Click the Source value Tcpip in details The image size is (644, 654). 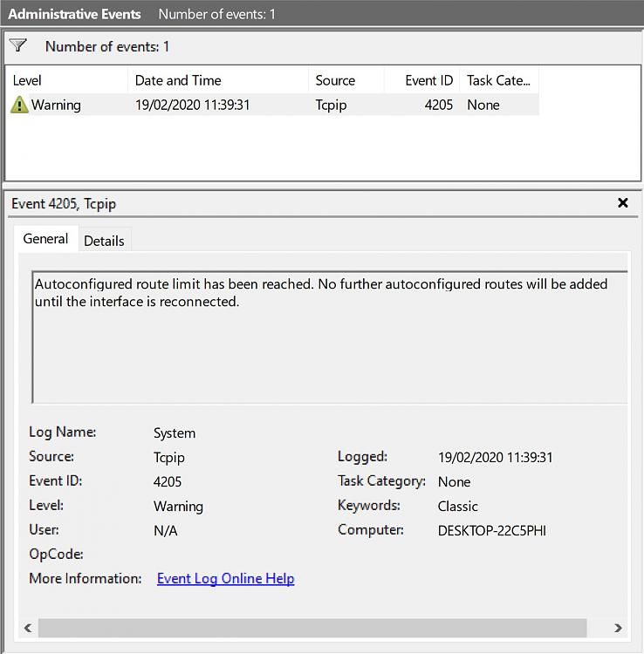[169, 458]
